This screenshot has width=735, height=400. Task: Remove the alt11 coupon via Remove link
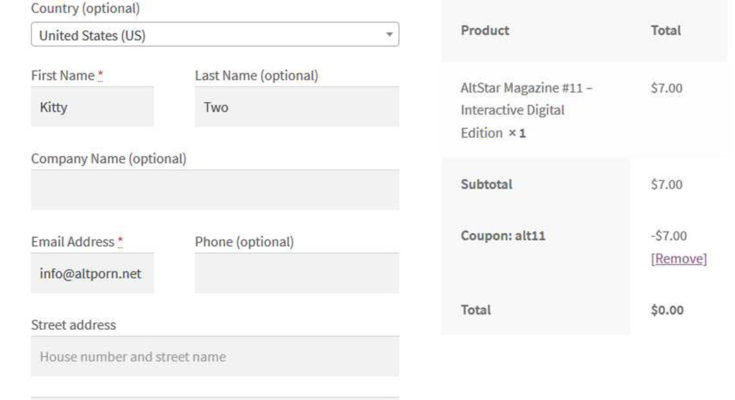pos(678,259)
